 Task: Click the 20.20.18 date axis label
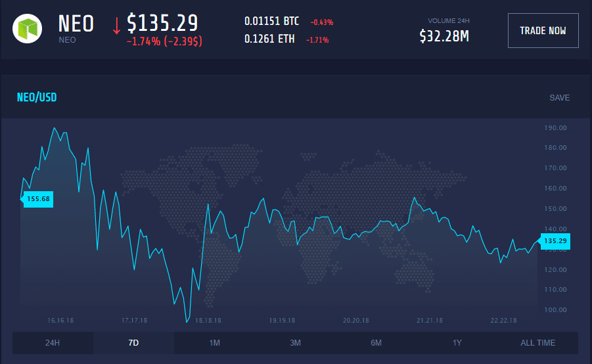click(x=355, y=320)
